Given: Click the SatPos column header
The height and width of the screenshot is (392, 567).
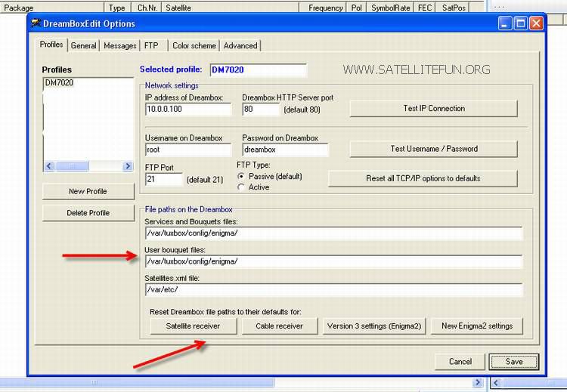Looking at the screenshot, I should [x=454, y=8].
